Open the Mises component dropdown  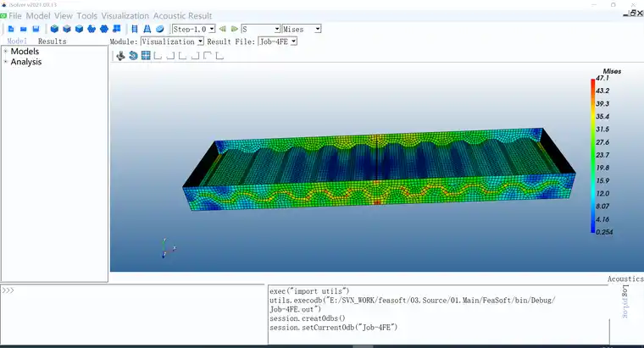(x=302, y=29)
